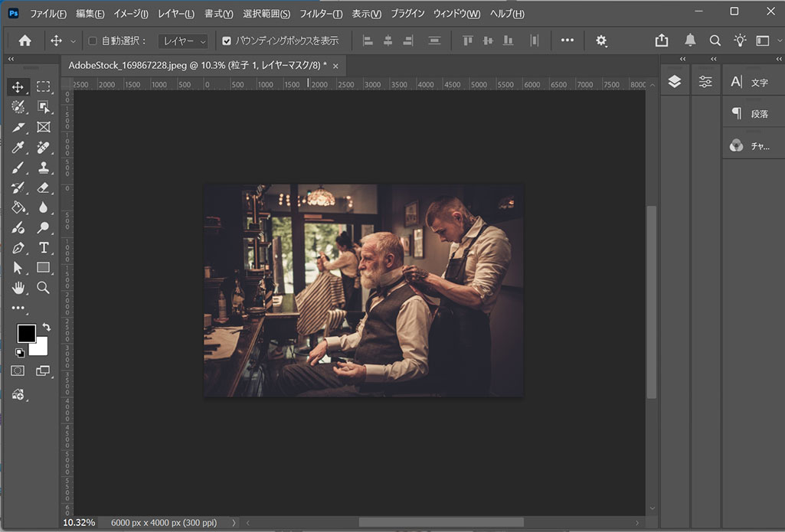Select the Type tool
This screenshot has width=785, height=532.
(44, 247)
